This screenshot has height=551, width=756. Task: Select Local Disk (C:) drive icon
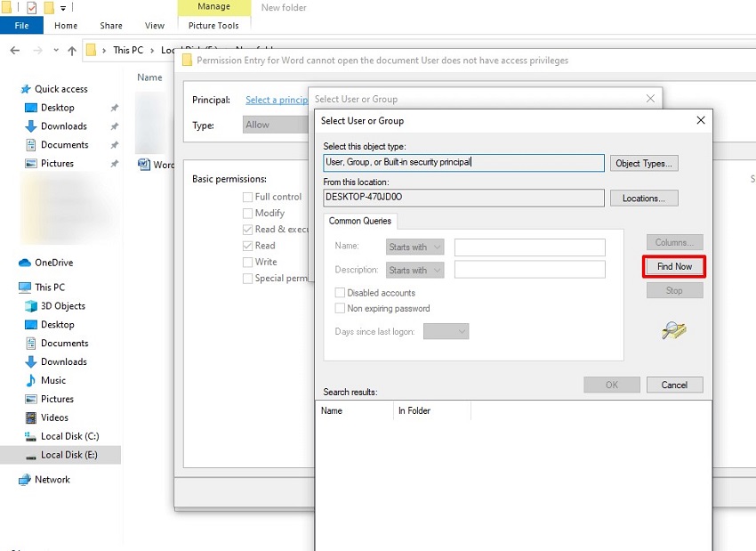(31, 436)
